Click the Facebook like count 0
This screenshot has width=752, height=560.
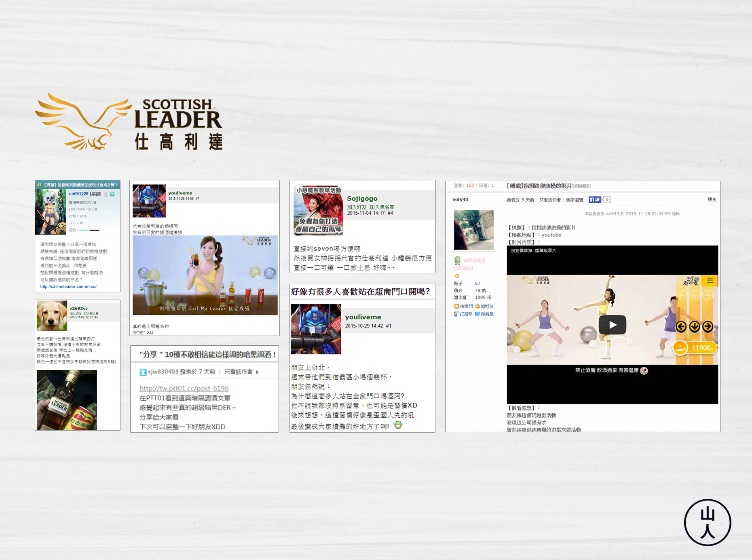click(607, 199)
